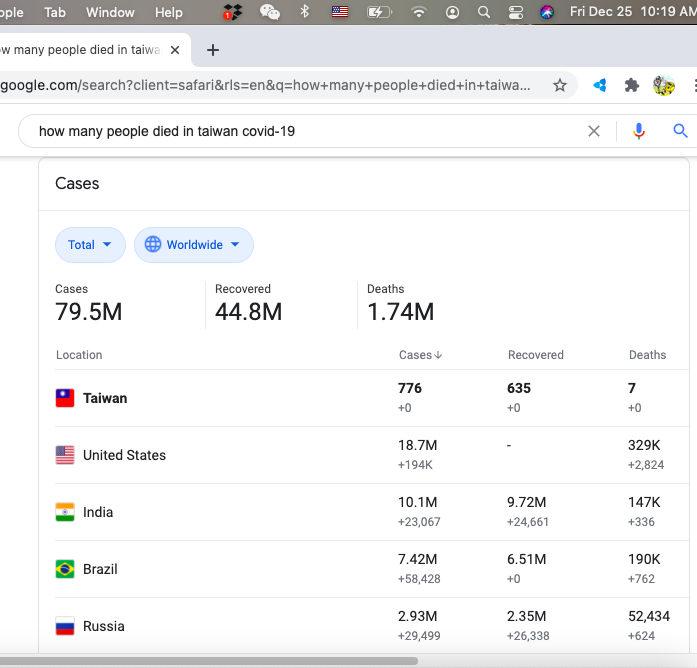
Task: Open the Chrome profile avatar
Action: (664, 86)
